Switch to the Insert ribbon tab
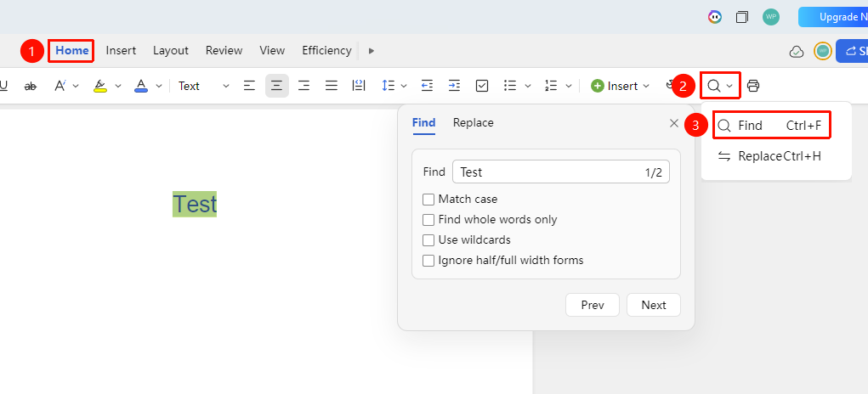Screen dimensions: 868x394 pos(121,50)
